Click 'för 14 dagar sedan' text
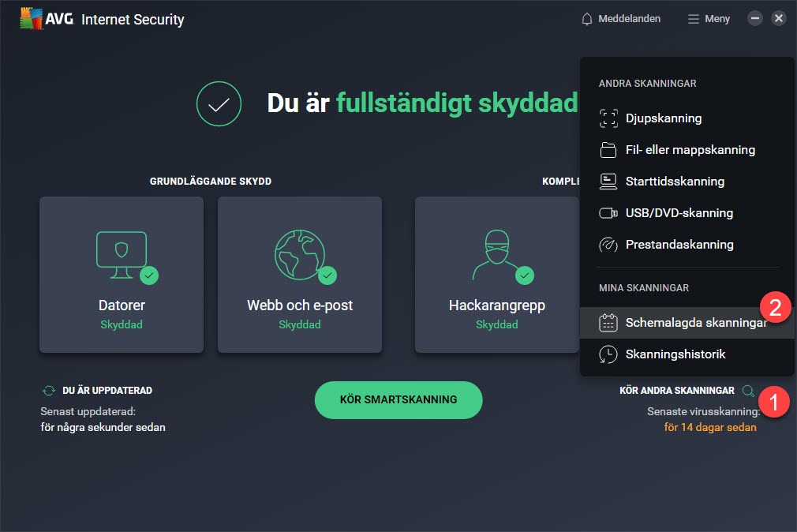The width and height of the screenshot is (797, 532). point(710,427)
